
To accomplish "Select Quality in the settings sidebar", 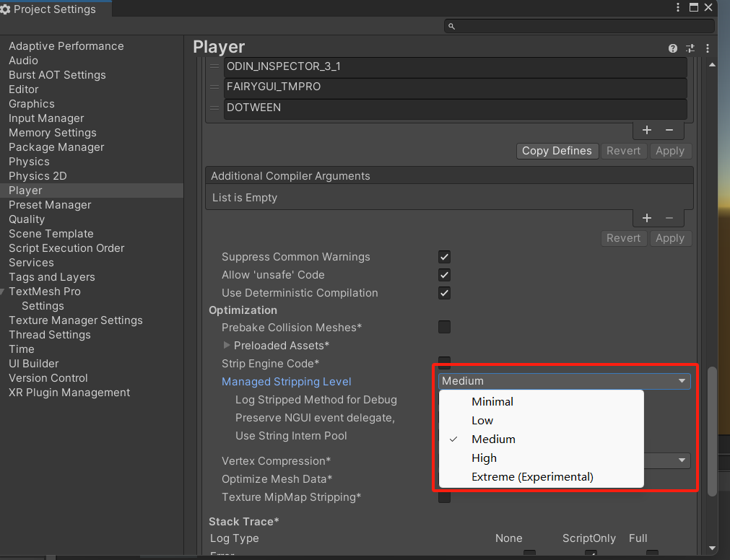I will [x=27, y=219].
